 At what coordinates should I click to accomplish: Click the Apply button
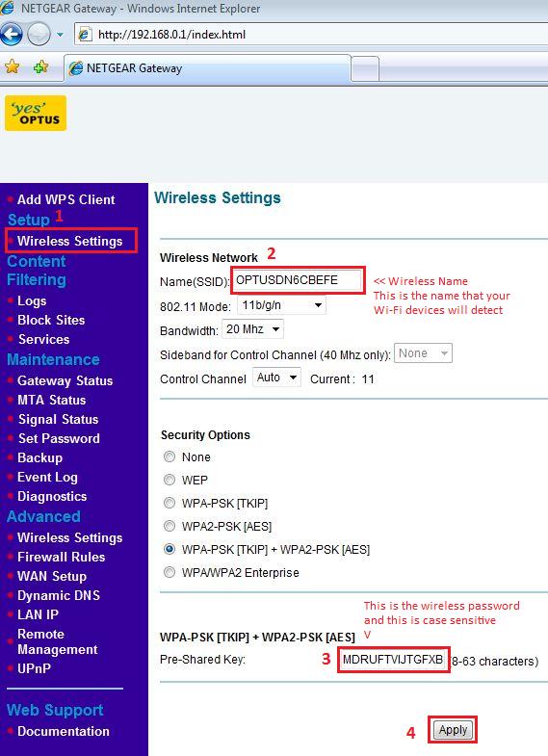click(x=453, y=730)
